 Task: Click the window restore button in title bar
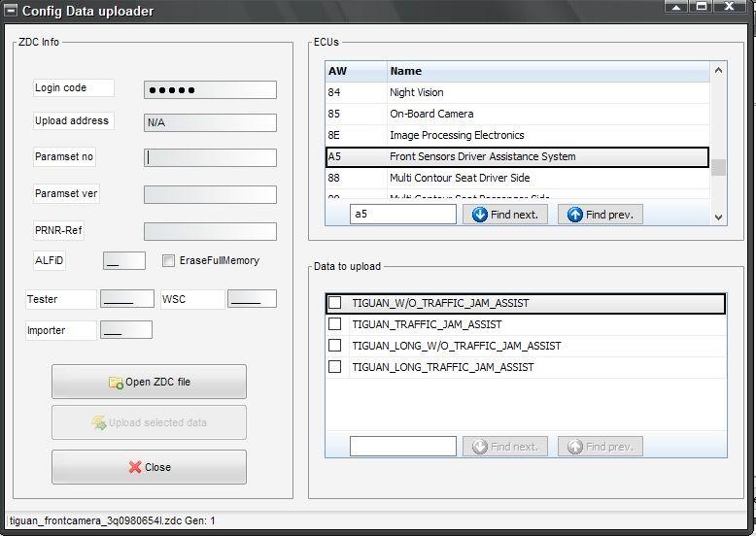point(702,6)
